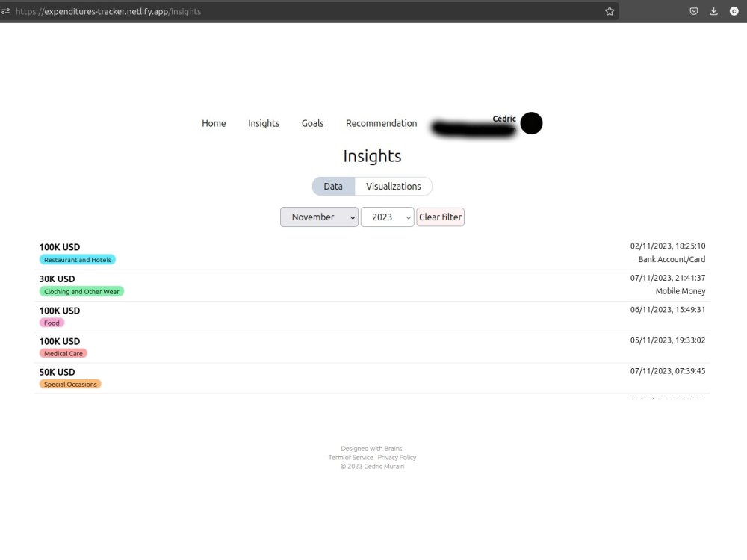Click the 30K USD amount
Viewport: 747px width, 560px height.
(58, 279)
